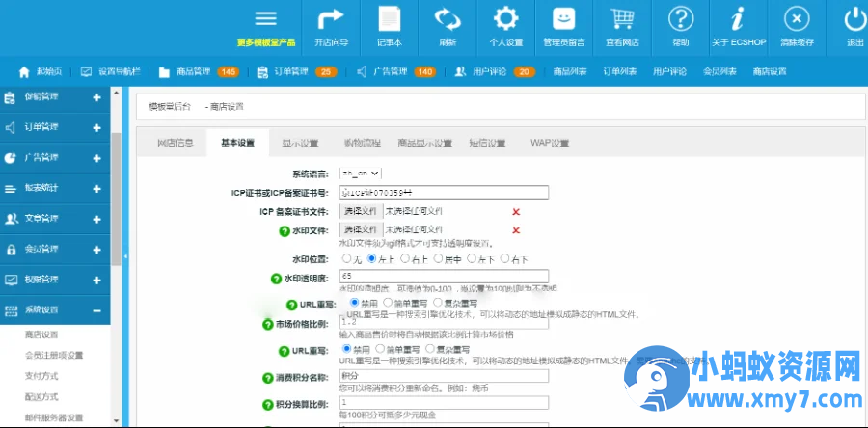The height and width of the screenshot is (428, 868).
Task: Open the 系统语言 dropdown
Action: coord(361,174)
